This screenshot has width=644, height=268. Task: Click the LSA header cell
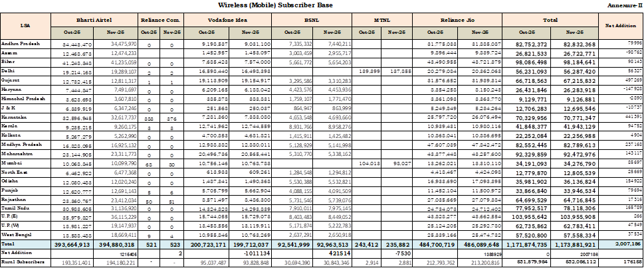pos(25,26)
